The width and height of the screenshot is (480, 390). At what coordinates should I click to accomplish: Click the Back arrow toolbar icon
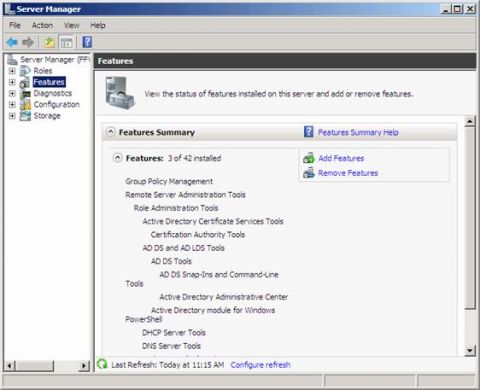[12, 42]
